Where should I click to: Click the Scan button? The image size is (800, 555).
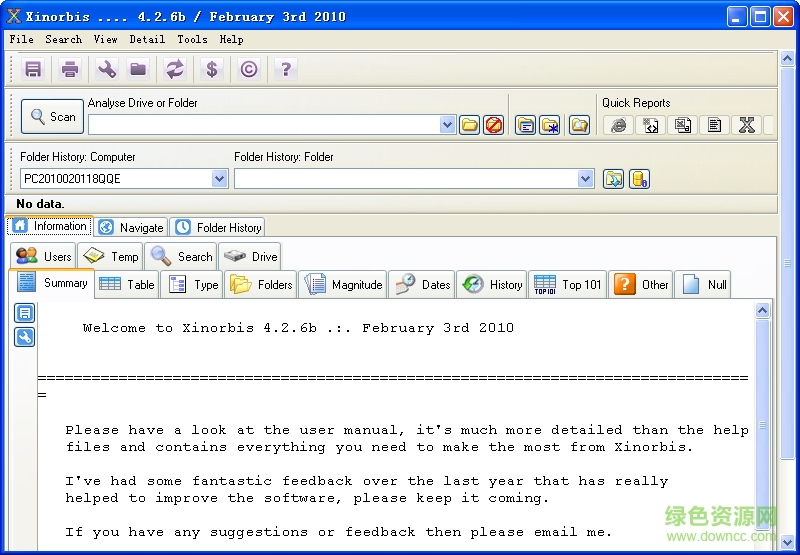click(52, 117)
